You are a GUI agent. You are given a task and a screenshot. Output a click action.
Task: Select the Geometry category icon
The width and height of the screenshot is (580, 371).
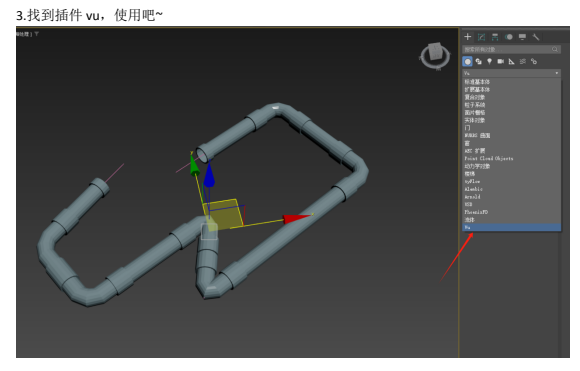(468, 61)
